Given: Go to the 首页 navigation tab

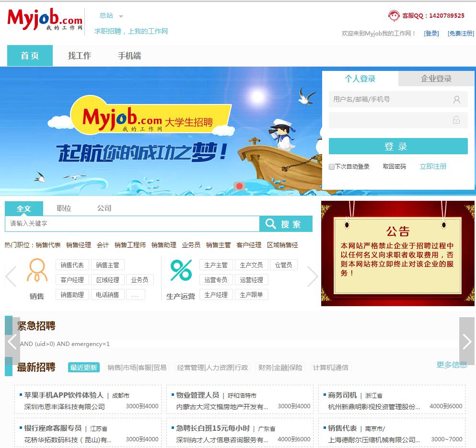Looking at the screenshot, I should click(30, 56).
